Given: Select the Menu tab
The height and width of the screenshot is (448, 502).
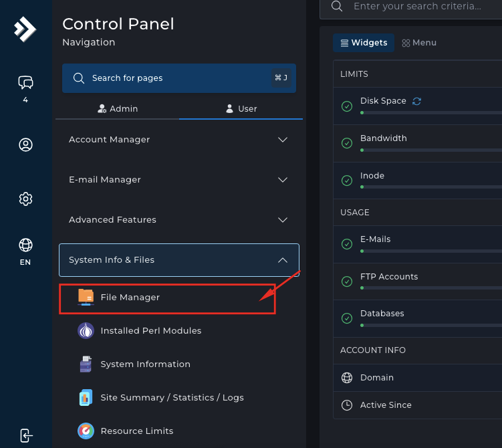Looking at the screenshot, I should [419, 43].
